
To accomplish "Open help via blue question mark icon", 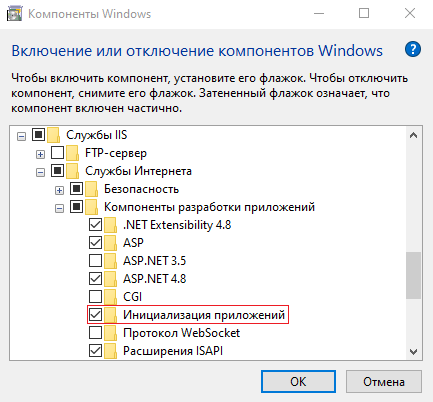I will pos(413,50).
